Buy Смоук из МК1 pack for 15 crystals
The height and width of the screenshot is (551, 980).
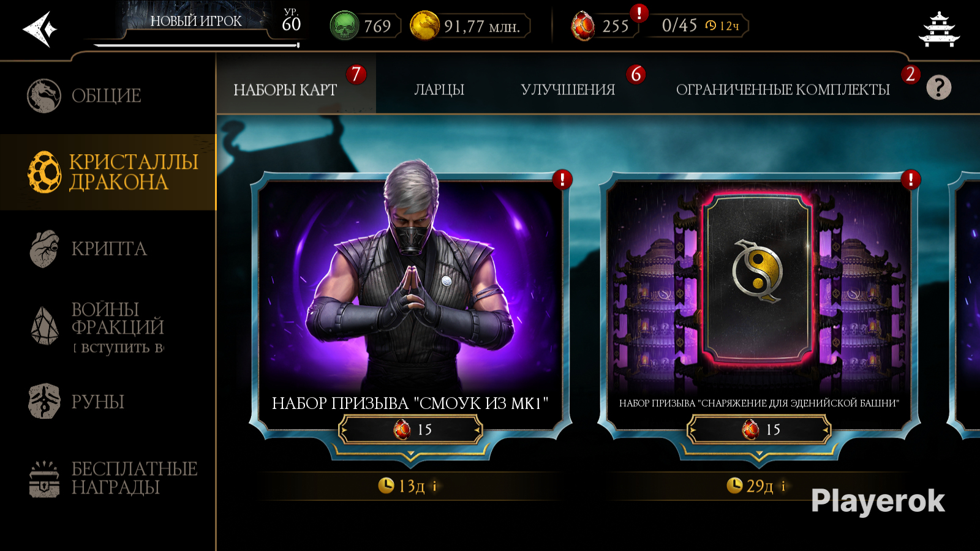tap(411, 430)
